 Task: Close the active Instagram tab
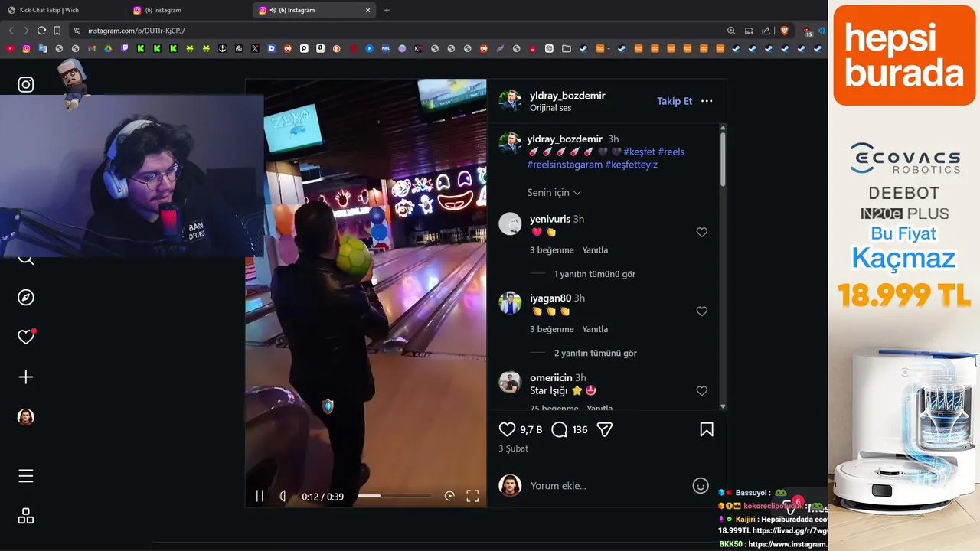(x=367, y=10)
